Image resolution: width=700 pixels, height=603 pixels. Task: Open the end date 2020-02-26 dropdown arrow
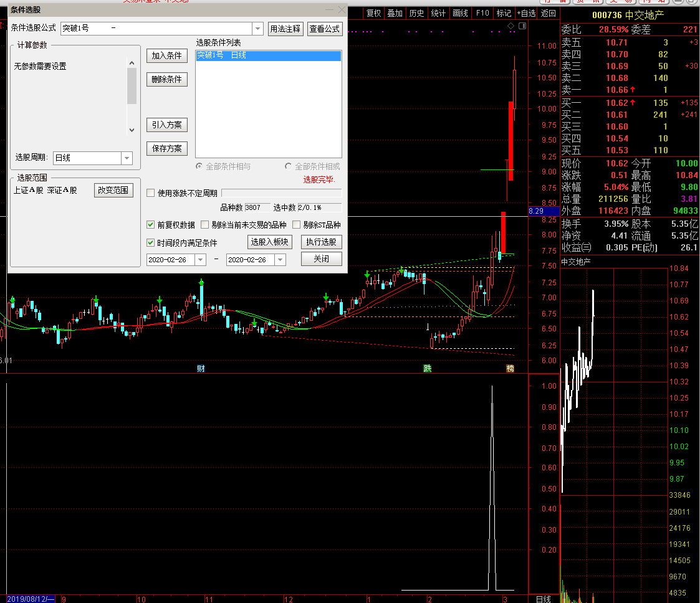tap(280, 260)
